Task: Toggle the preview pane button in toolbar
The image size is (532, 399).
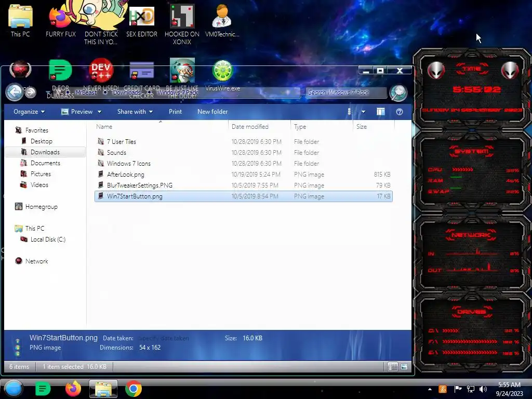Action: (x=381, y=112)
